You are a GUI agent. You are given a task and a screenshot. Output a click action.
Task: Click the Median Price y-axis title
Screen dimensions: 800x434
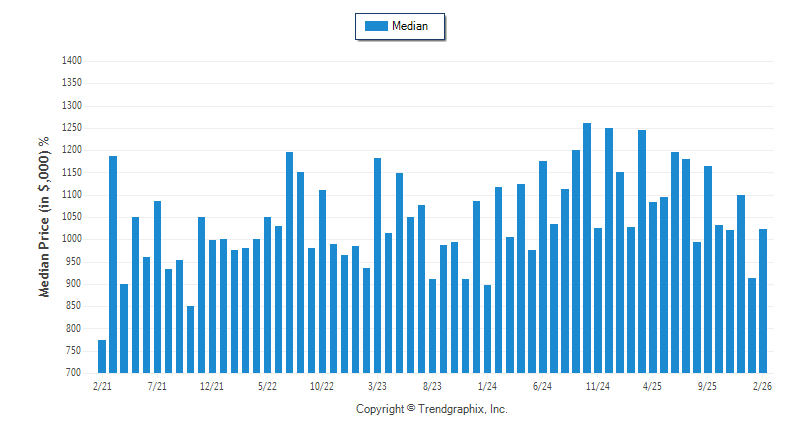44,217
